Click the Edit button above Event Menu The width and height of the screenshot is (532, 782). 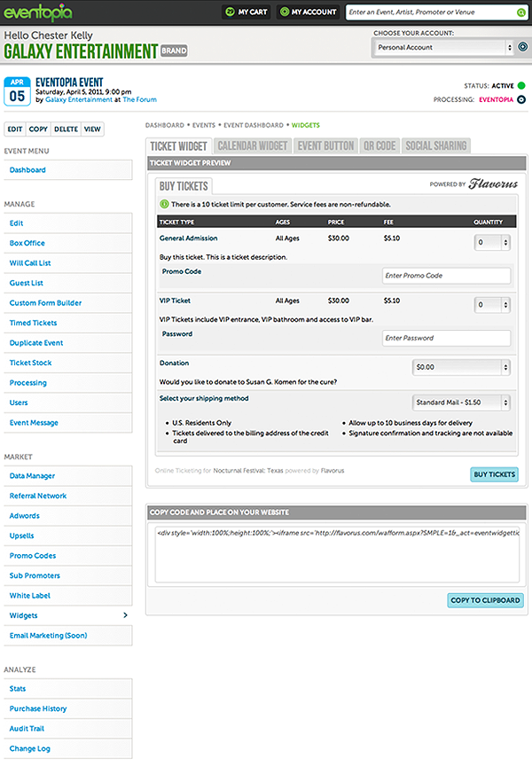pyautogui.click(x=15, y=129)
